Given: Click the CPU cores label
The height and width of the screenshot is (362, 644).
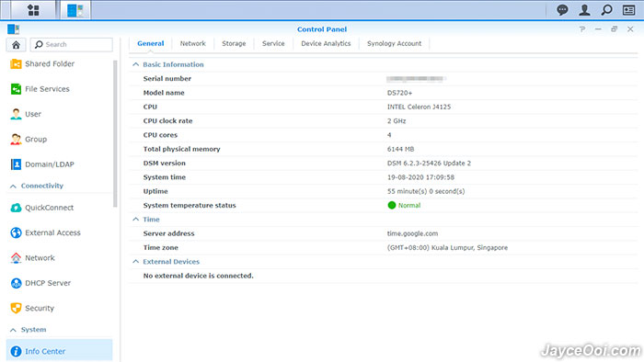Looking at the screenshot, I should (x=160, y=135).
